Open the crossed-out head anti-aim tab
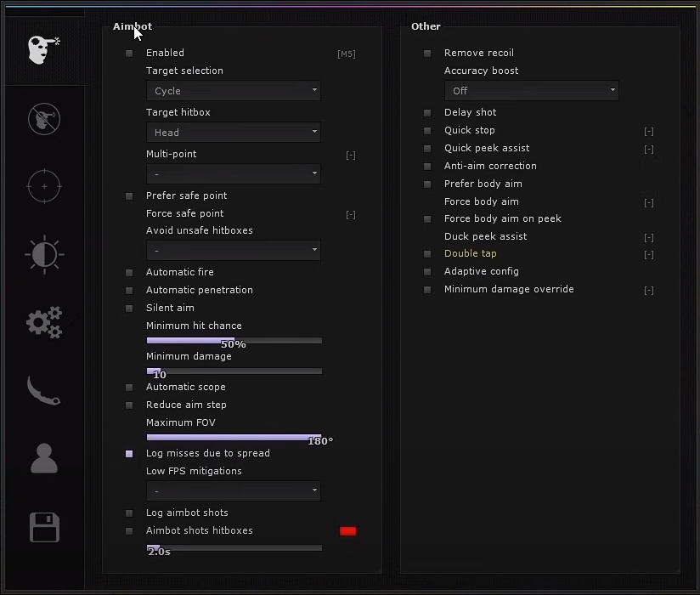The image size is (700, 595). [44, 119]
